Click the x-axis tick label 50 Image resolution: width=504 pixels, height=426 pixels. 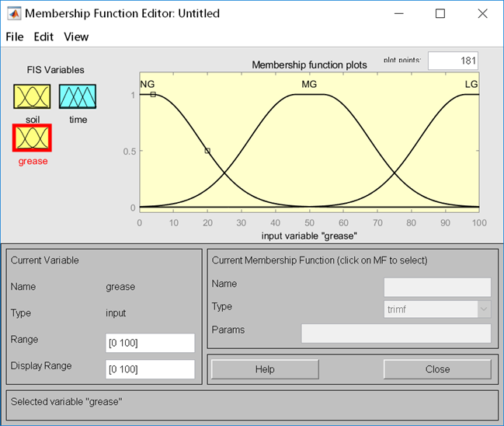[310, 222]
